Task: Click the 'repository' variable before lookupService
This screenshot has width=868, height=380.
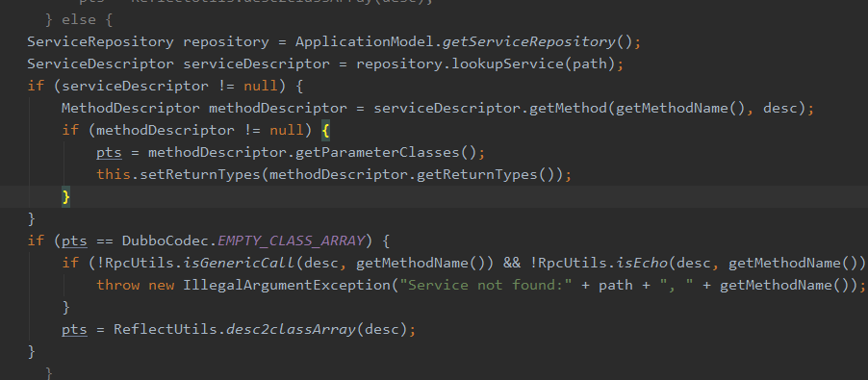Action: 399,63
